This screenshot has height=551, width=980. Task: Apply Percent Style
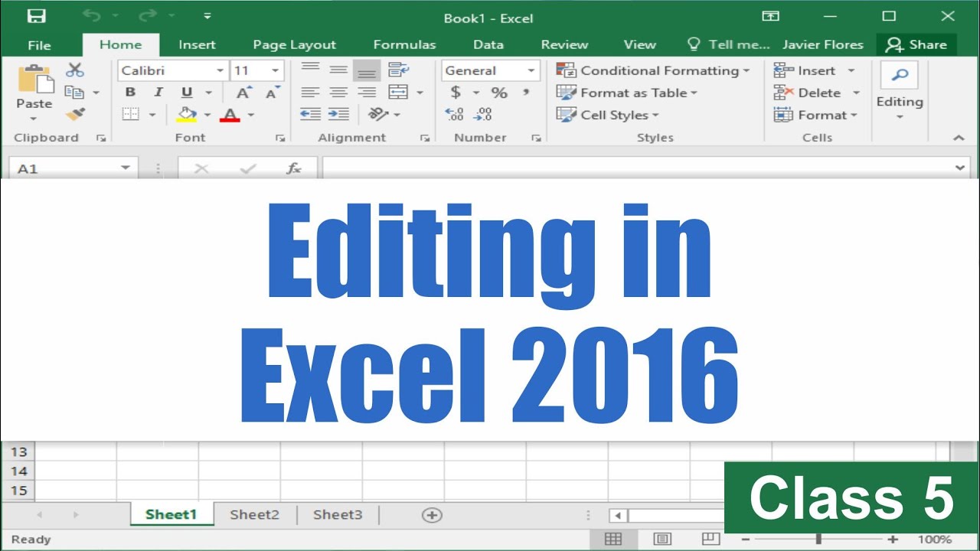click(499, 93)
